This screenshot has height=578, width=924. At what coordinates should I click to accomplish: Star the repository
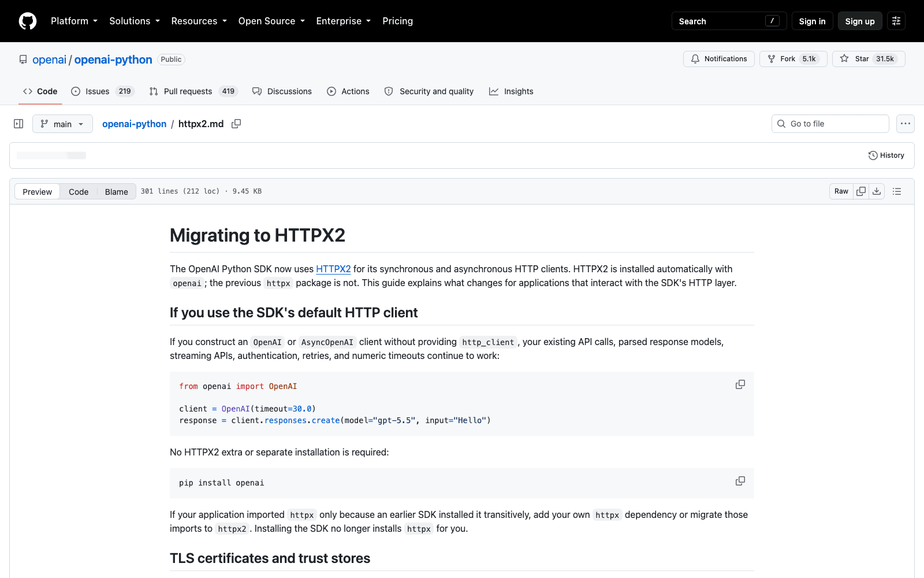[869, 59]
